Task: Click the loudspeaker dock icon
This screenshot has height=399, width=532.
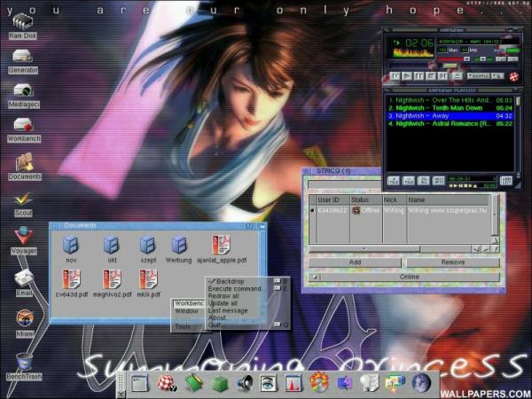Action: click(245, 383)
